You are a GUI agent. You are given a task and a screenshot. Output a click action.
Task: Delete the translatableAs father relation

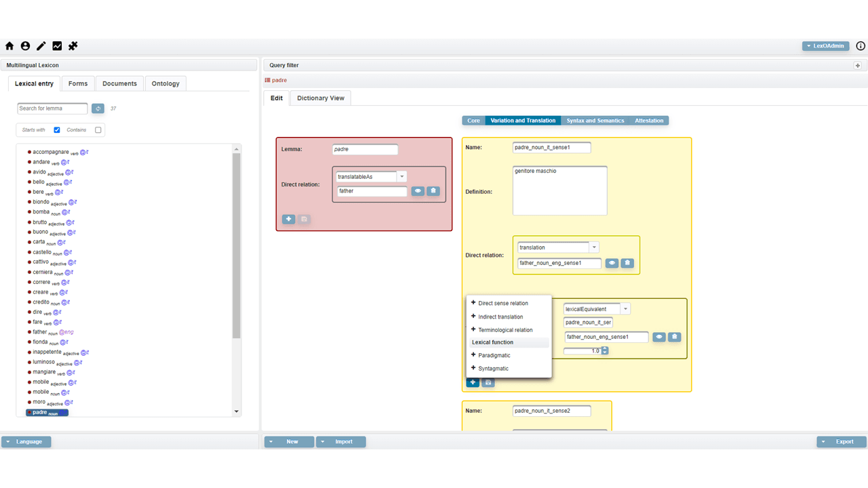(x=433, y=191)
